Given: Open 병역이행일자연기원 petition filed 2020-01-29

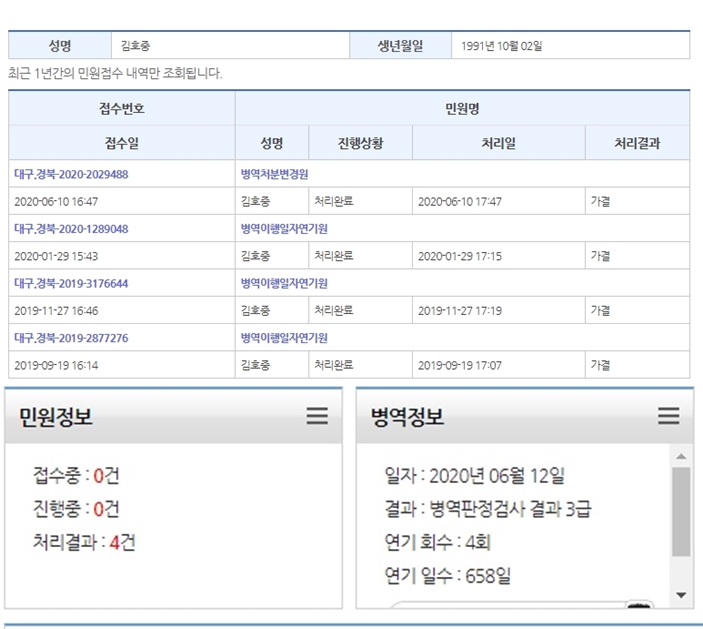Looking at the screenshot, I should pos(284,229).
